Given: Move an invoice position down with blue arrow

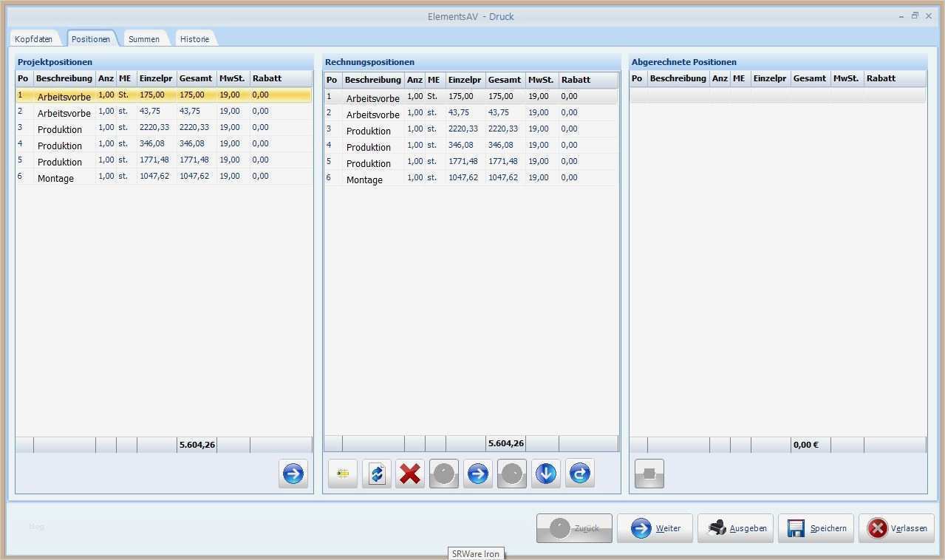Looking at the screenshot, I should (x=545, y=474).
